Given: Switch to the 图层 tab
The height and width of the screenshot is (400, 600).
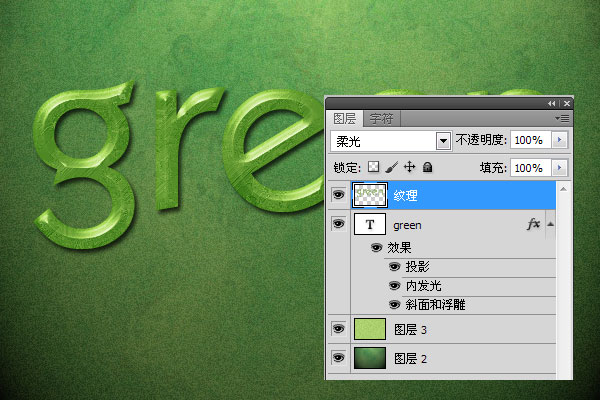Looking at the screenshot, I should (x=344, y=118).
